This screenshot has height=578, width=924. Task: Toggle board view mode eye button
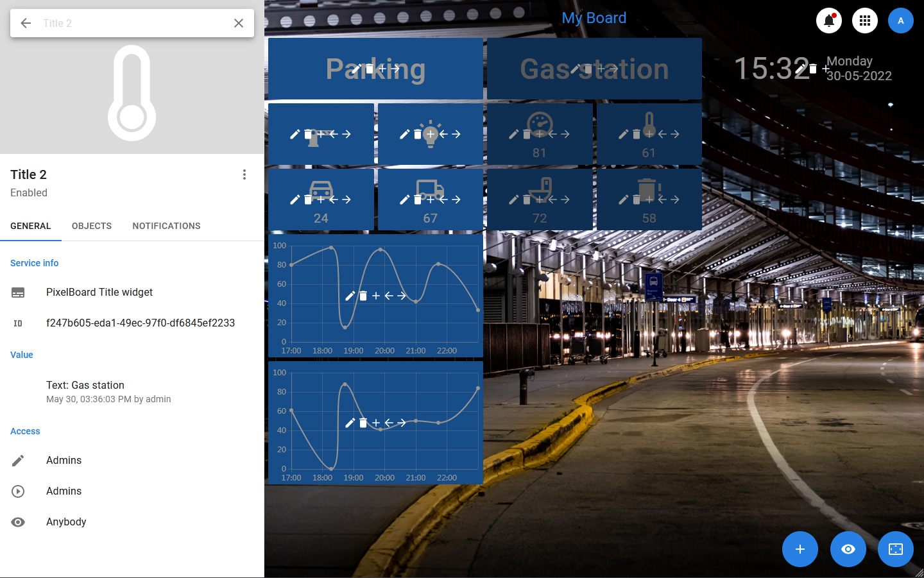coord(848,549)
